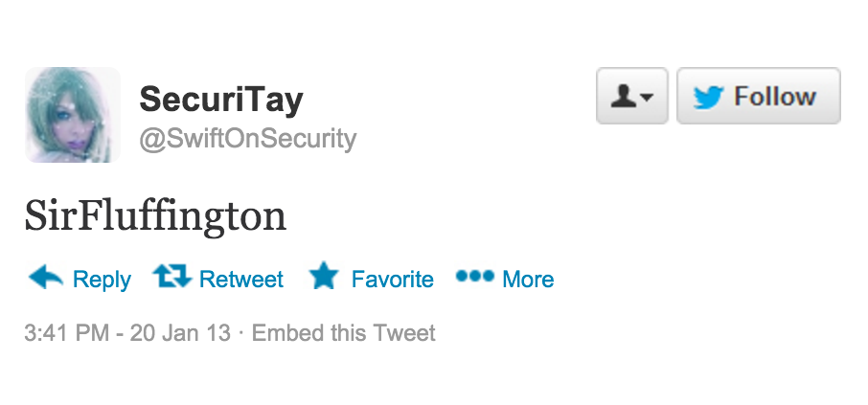This screenshot has height=405, width=868.
Task: Open the SwiftOnSecurity profile avatar
Action: point(73,115)
